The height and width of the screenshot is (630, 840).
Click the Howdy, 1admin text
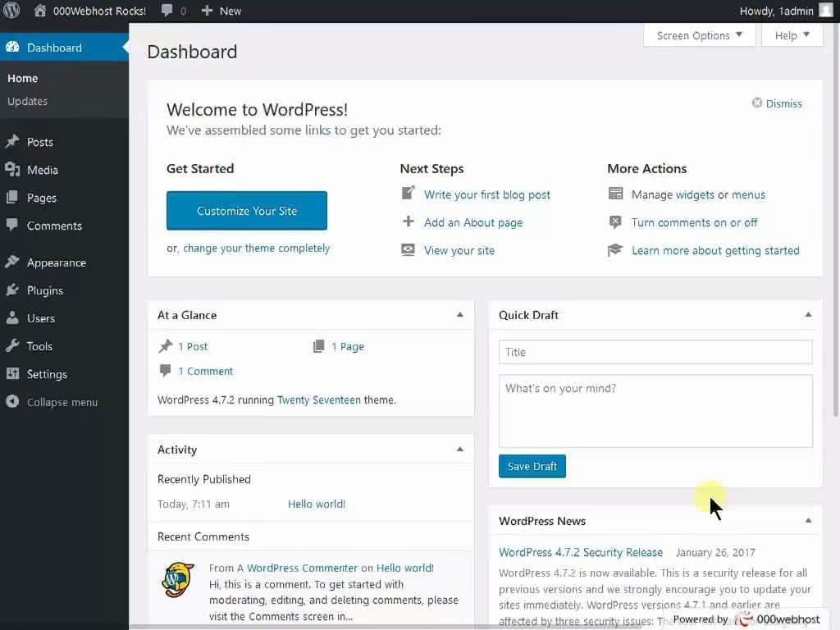(776, 11)
